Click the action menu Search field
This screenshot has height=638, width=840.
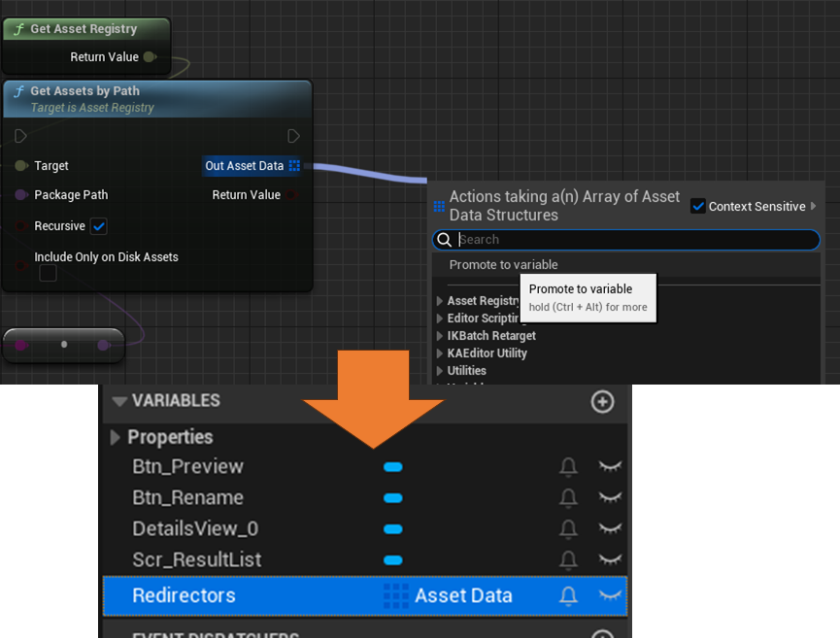(x=625, y=240)
